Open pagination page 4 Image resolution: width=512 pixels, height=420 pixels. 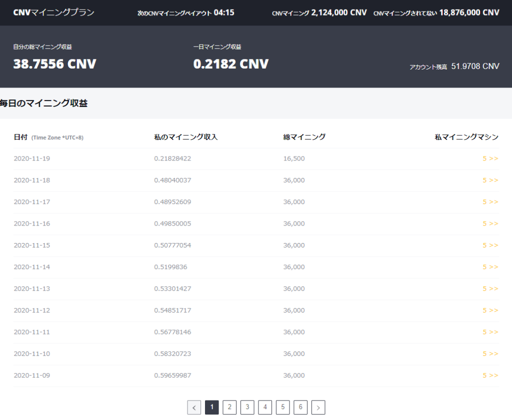tap(265, 407)
